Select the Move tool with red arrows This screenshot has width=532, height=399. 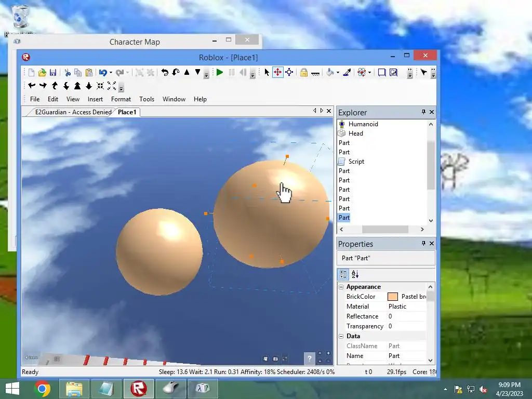tap(277, 72)
